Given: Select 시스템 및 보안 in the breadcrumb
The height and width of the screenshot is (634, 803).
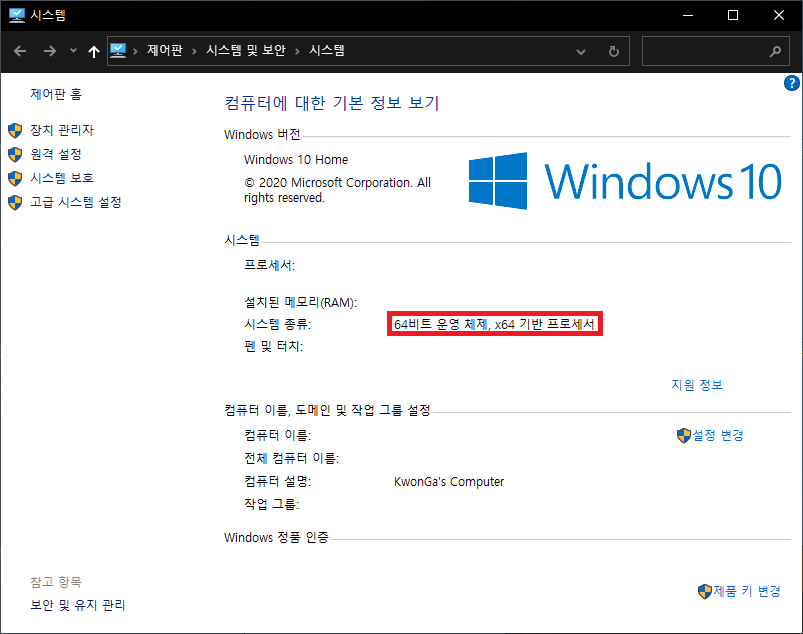Looking at the screenshot, I should [246, 50].
